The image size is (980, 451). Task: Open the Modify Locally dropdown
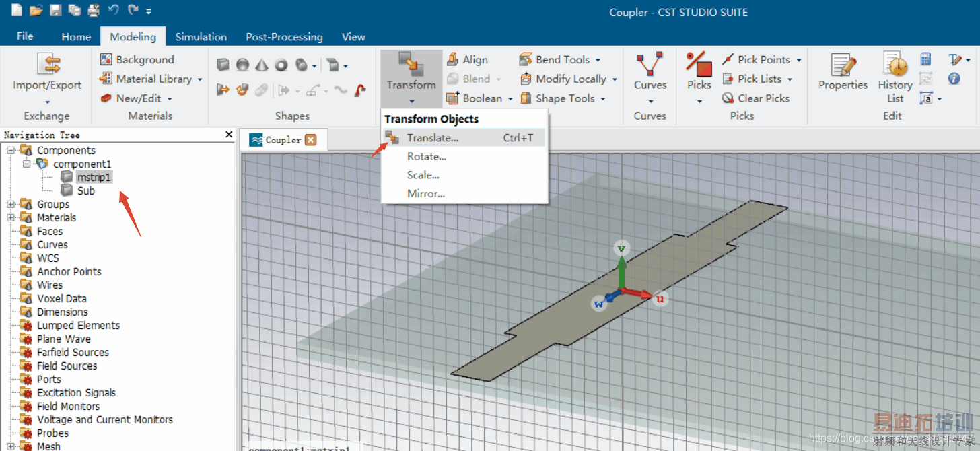(568, 79)
